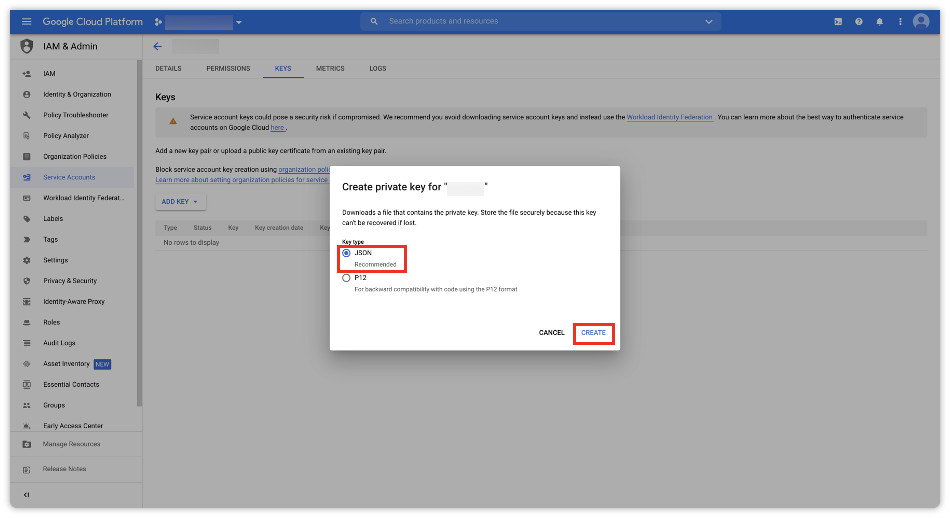The width and height of the screenshot is (950, 518).
Task: Open the hamburger navigation menu
Action: [x=26, y=22]
